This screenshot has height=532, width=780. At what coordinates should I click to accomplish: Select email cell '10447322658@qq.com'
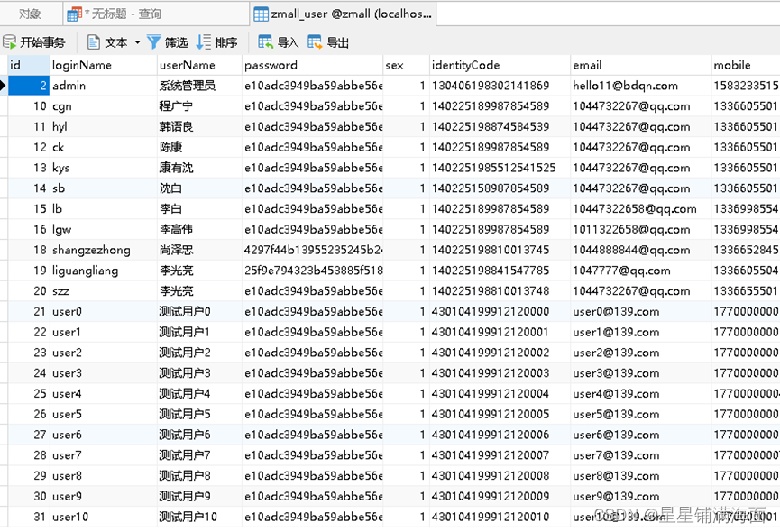point(641,209)
